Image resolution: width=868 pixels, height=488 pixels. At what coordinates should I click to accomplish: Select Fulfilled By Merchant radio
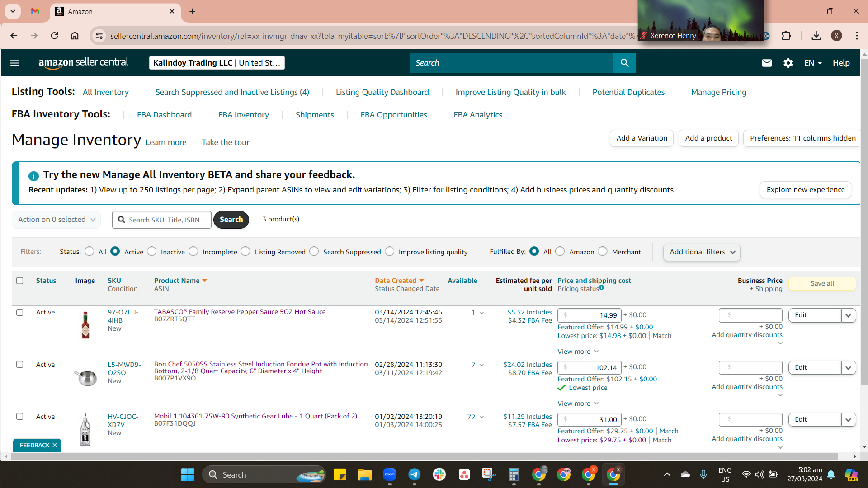(603, 251)
